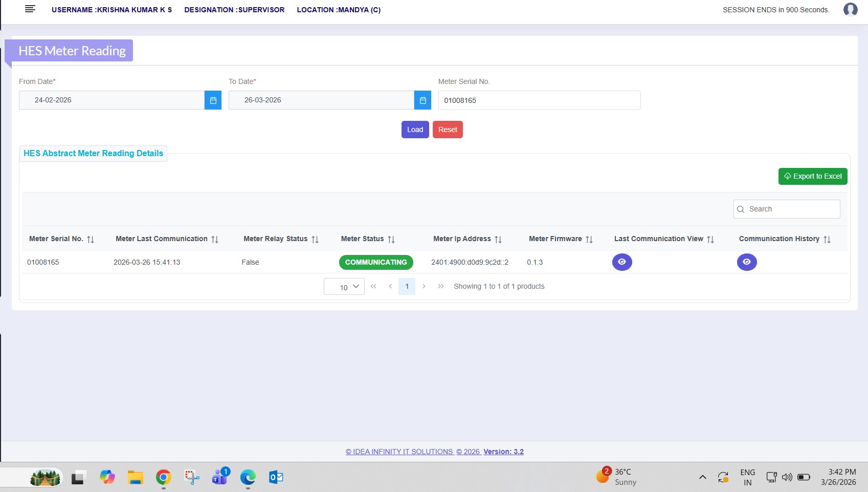This screenshot has height=492, width=868.
Task: Export meter readings to Excel
Action: [x=812, y=176]
